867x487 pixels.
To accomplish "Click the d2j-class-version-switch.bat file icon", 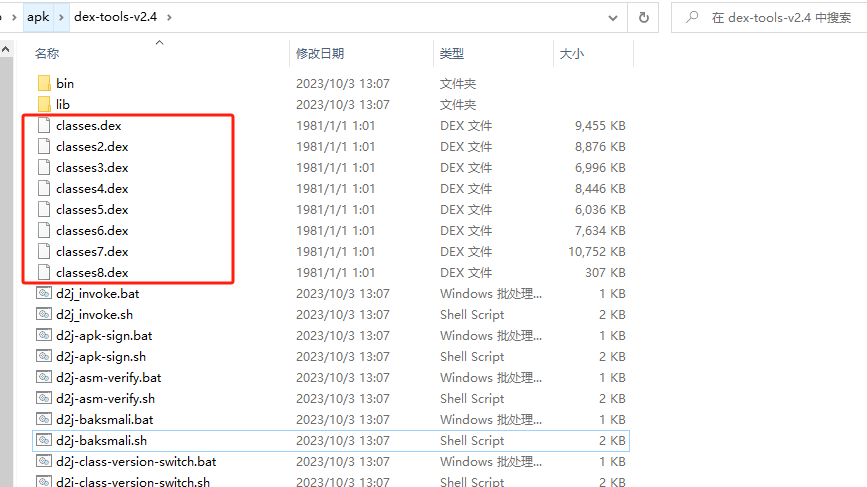I will click(44, 462).
